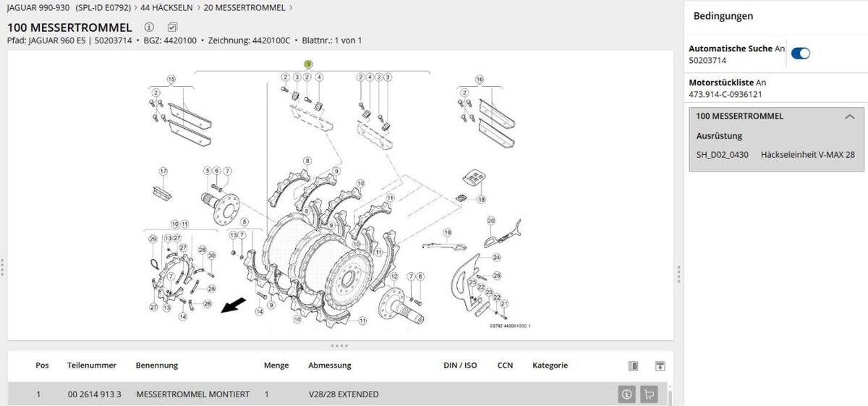Go to the 44 HÄCKSELN breadcrumb
Screen dimensions: 868x406
(x=168, y=7)
